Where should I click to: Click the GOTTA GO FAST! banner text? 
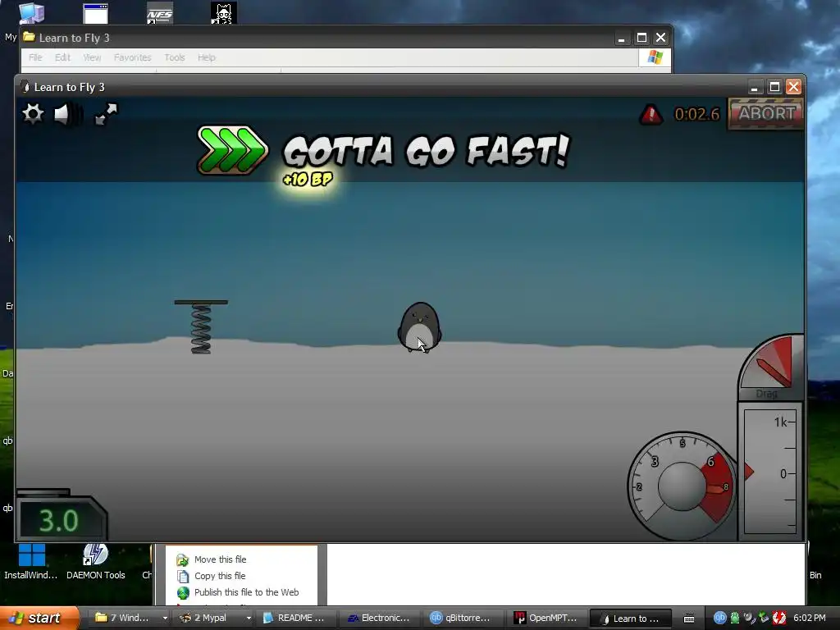click(426, 151)
